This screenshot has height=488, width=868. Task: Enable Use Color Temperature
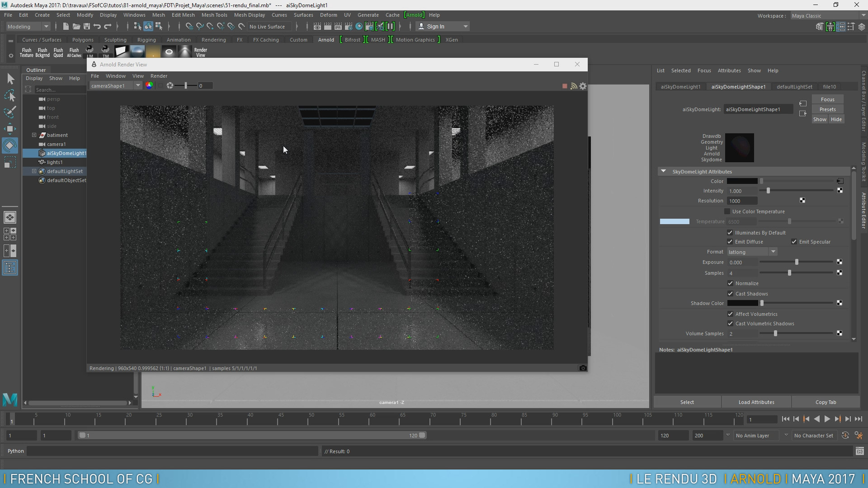point(727,211)
